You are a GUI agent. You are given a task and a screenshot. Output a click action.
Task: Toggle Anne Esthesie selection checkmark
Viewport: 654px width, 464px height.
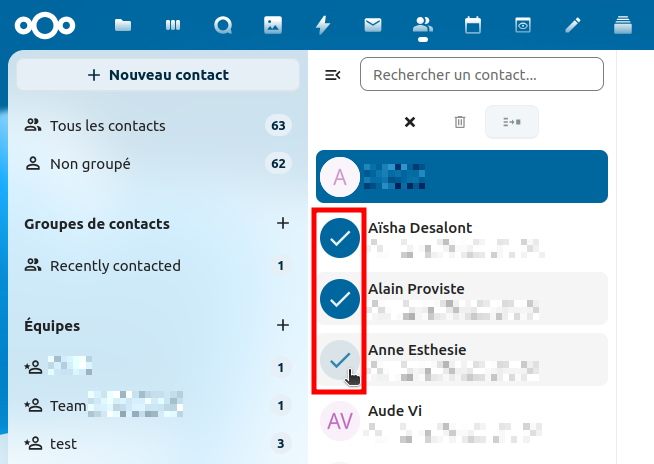340,359
